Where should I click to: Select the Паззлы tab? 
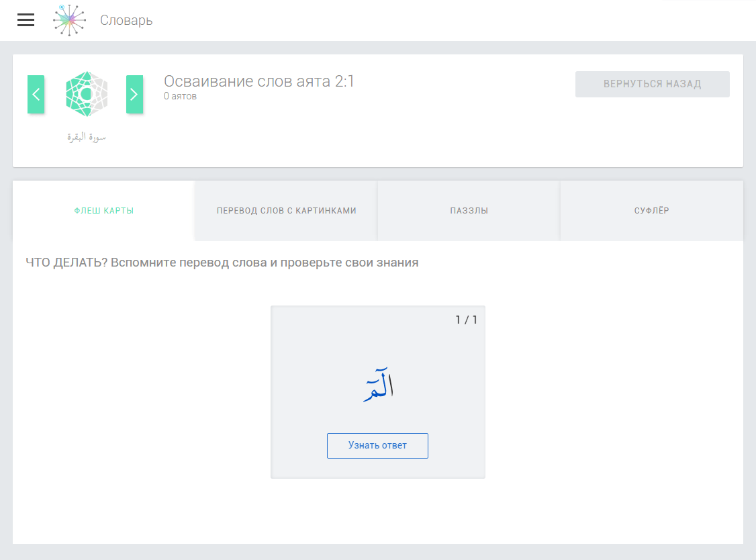point(469,211)
